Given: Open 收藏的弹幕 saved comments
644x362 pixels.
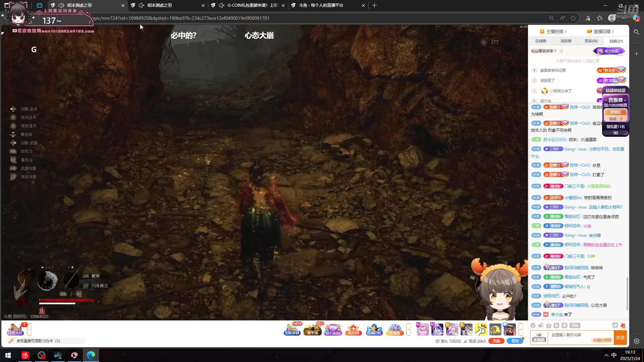Looking at the screenshot, I should tap(602, 340).
